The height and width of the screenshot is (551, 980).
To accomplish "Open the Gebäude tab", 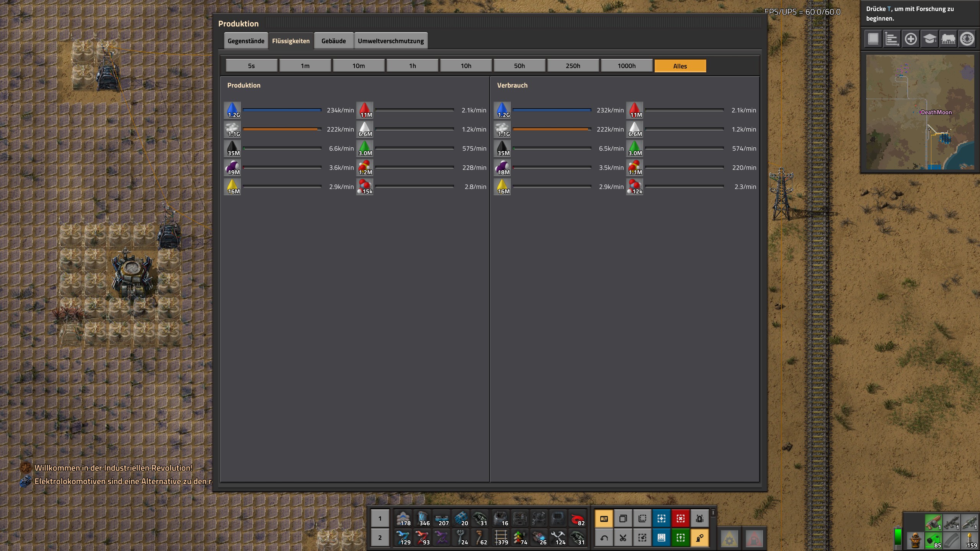I will coord(333,41).
